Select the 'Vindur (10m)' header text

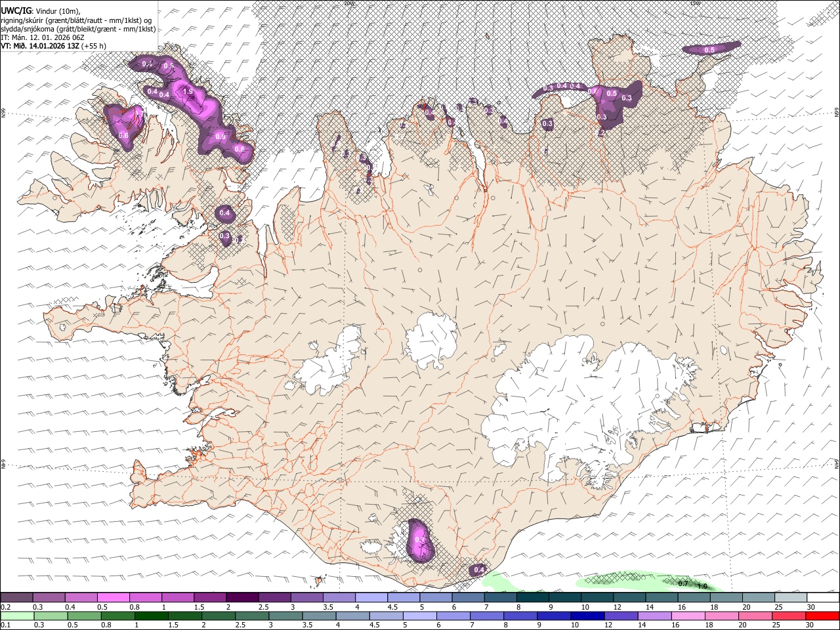(58, 11)
